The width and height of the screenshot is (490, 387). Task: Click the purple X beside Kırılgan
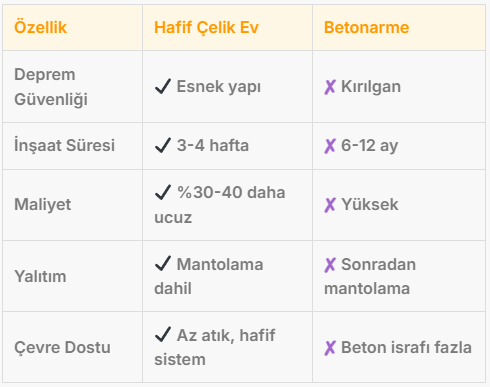[x=330, y=87]
